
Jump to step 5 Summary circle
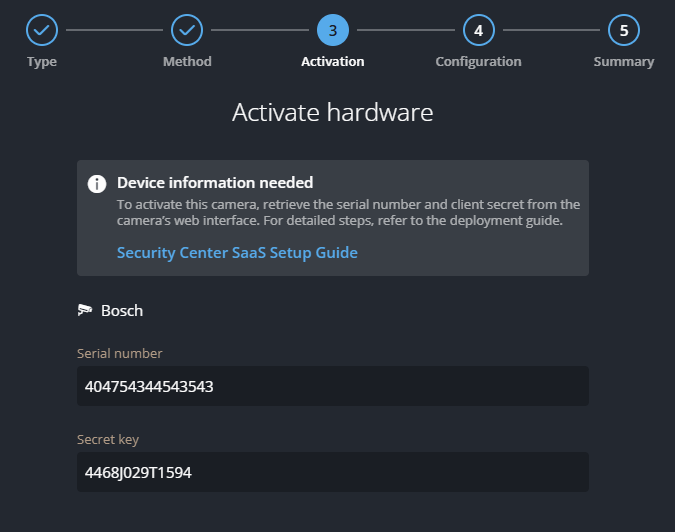pos(624,30)
